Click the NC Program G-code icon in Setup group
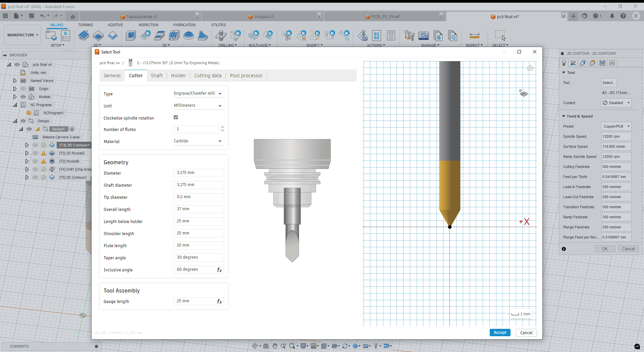The width and height of the screenshot is (644, 352). pos(65,35)
